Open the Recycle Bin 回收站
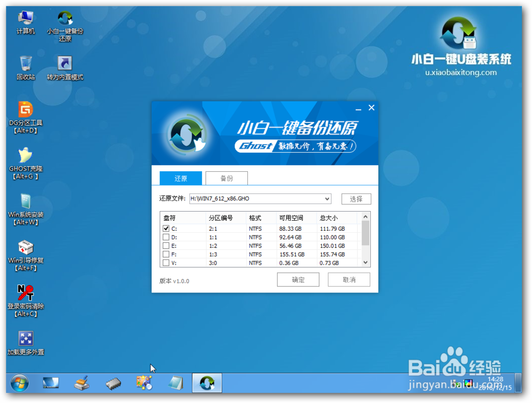Screen dimensions: 532x403 click(x=25, y=63)
